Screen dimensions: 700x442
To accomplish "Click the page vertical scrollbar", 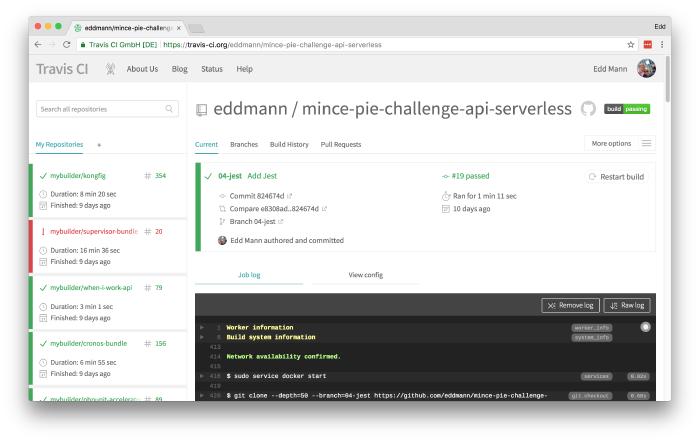I will pos(667,79).
